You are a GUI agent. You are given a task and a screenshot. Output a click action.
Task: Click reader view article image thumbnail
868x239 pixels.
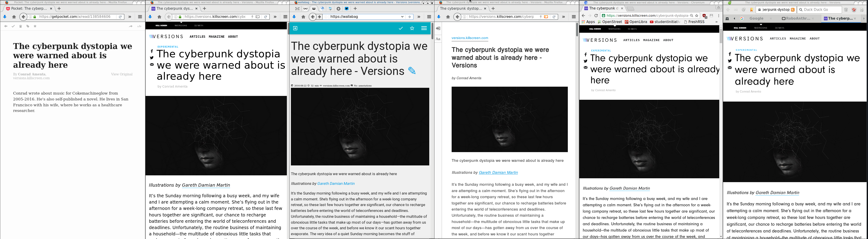[x=509, y=119]
